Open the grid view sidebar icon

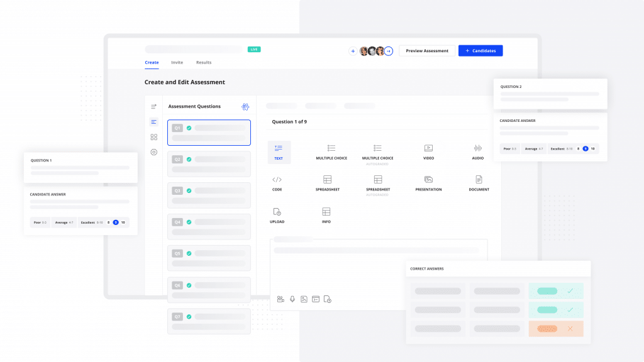click(154, 137)
